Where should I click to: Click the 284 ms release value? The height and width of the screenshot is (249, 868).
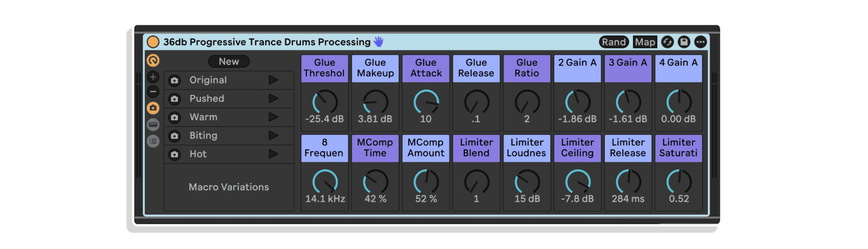click(x=628, y=199)
